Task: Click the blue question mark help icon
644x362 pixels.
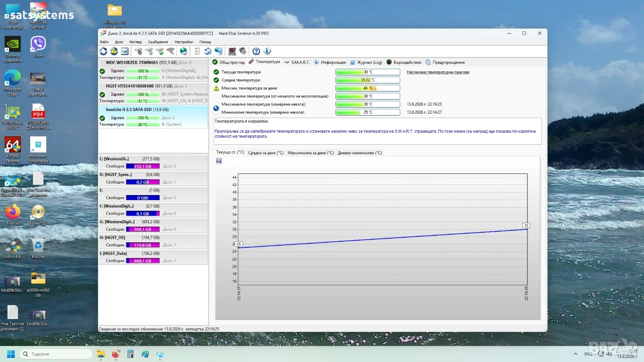Action: coord(256,51)
